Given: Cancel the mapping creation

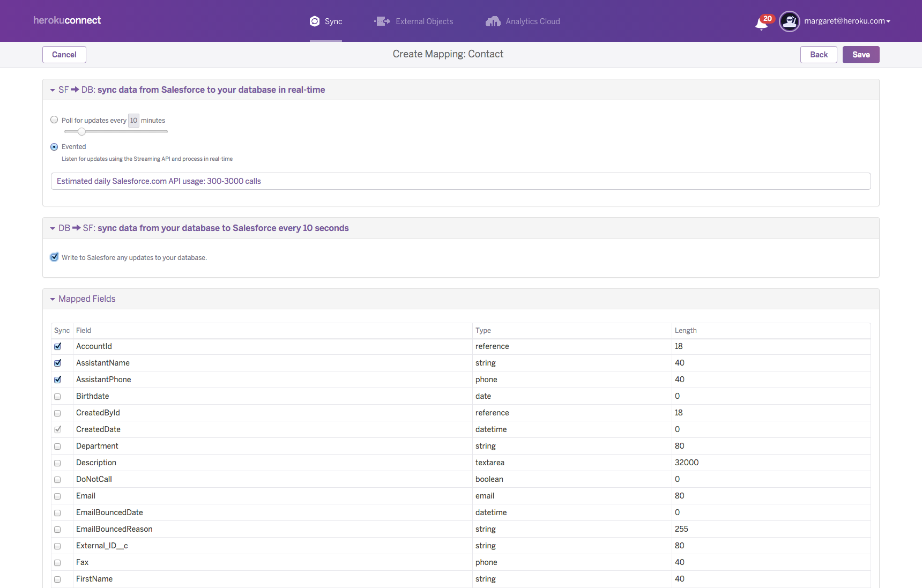Looking at the screenshot, I should pos(64,54).
